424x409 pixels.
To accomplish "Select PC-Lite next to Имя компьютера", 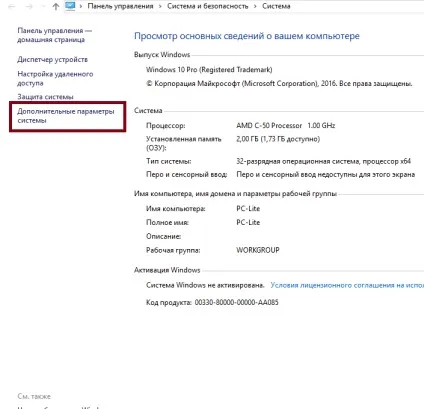I will click(x=248, y=209).
